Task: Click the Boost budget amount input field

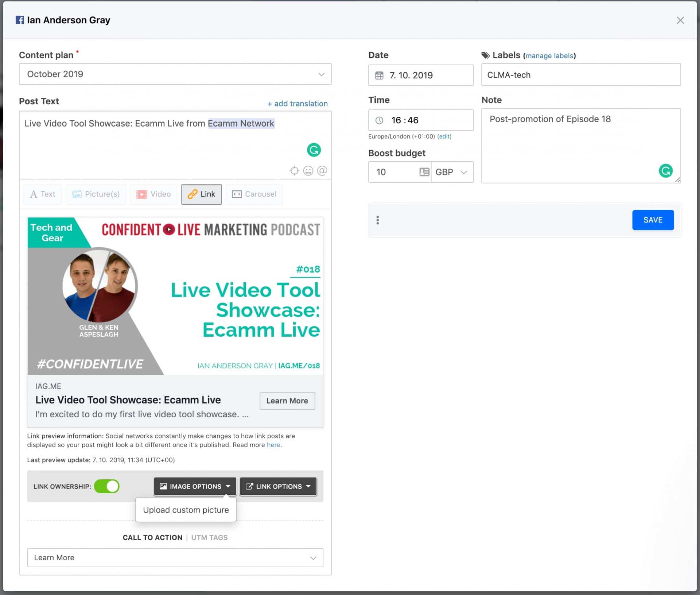Action: [394, 172]
